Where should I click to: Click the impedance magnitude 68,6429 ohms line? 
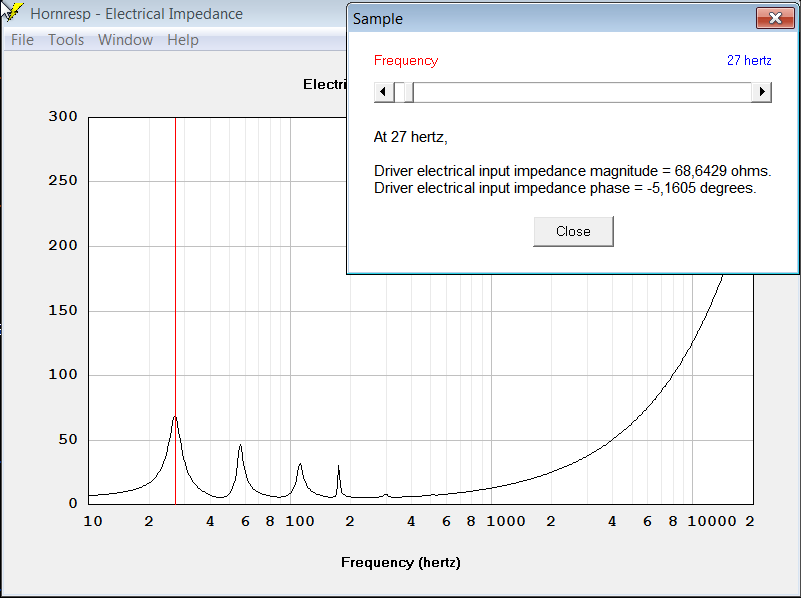573,171
